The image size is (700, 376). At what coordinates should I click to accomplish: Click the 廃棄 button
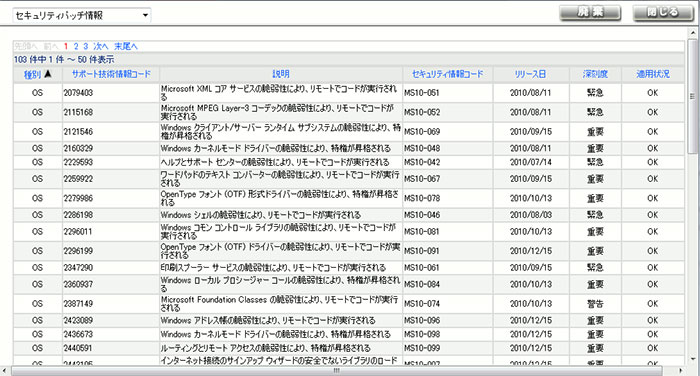point(590,13)
